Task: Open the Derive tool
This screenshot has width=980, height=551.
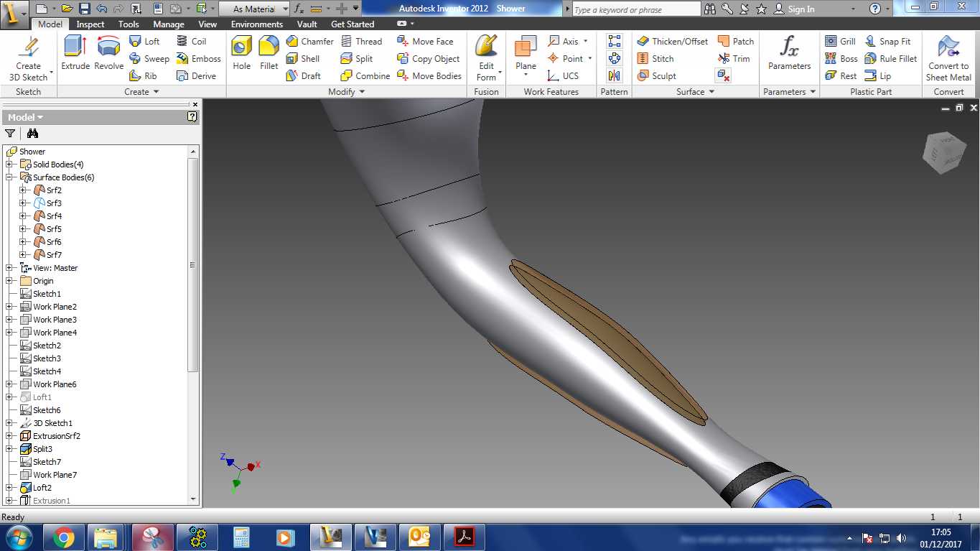Action: tap(196, 76)
